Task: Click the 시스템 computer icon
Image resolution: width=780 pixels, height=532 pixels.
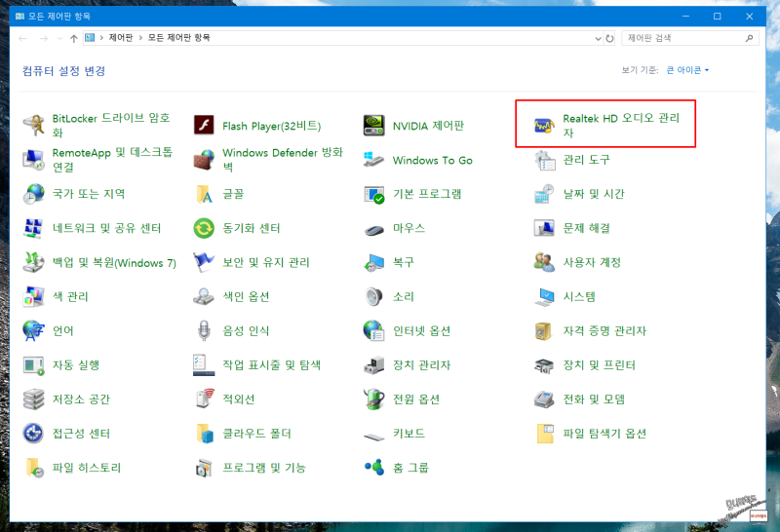Action: pyautogui.click(x=544, y=296)
